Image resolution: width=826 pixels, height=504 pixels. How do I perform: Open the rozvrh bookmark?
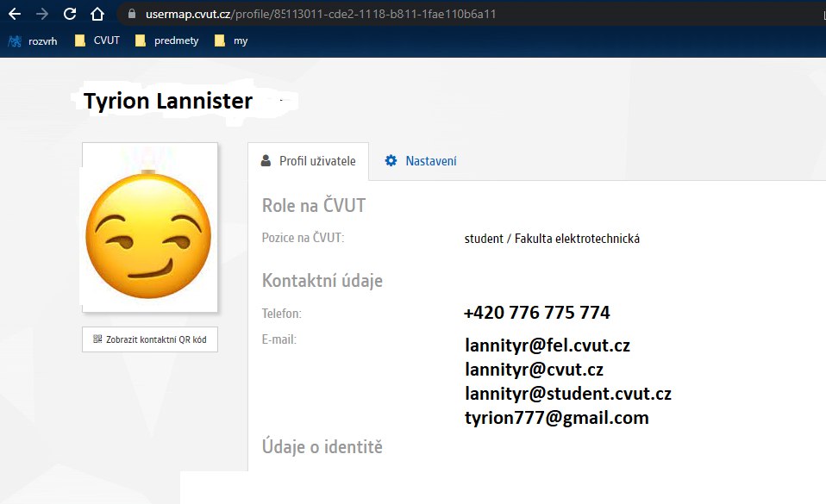pyautogui.click(x=33, y=41)
